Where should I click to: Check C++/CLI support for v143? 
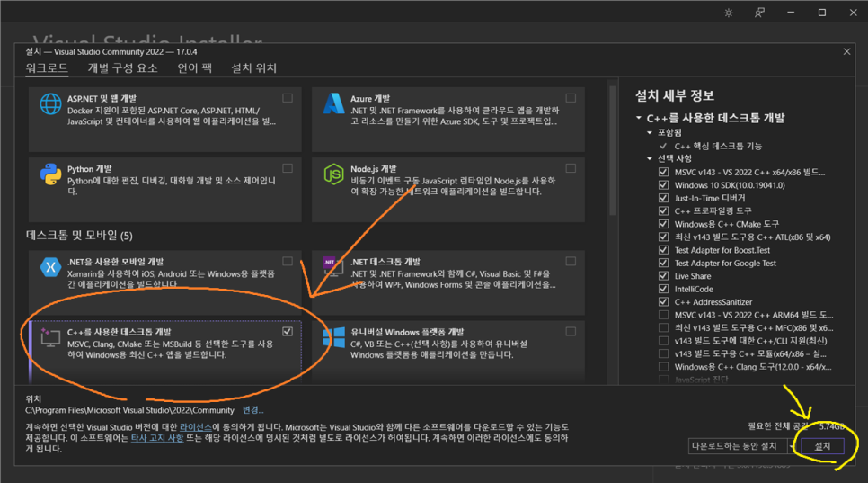tap(663, 341)
